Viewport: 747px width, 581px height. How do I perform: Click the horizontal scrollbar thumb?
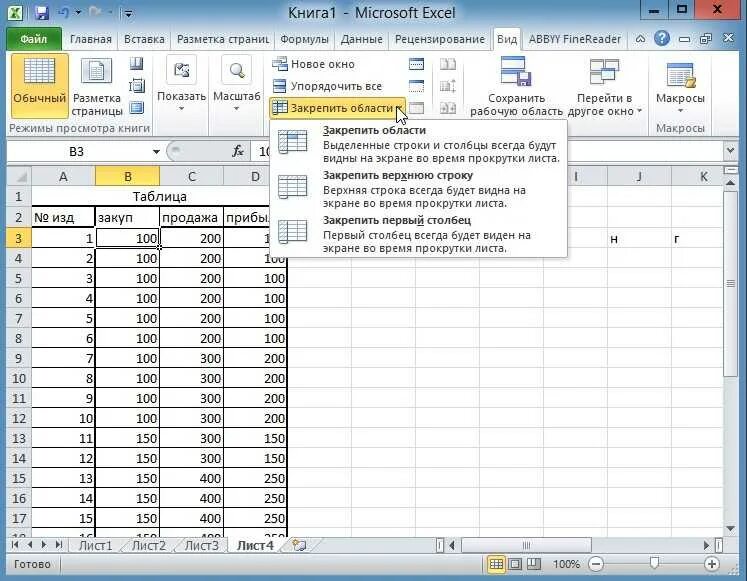pos(526,545)
